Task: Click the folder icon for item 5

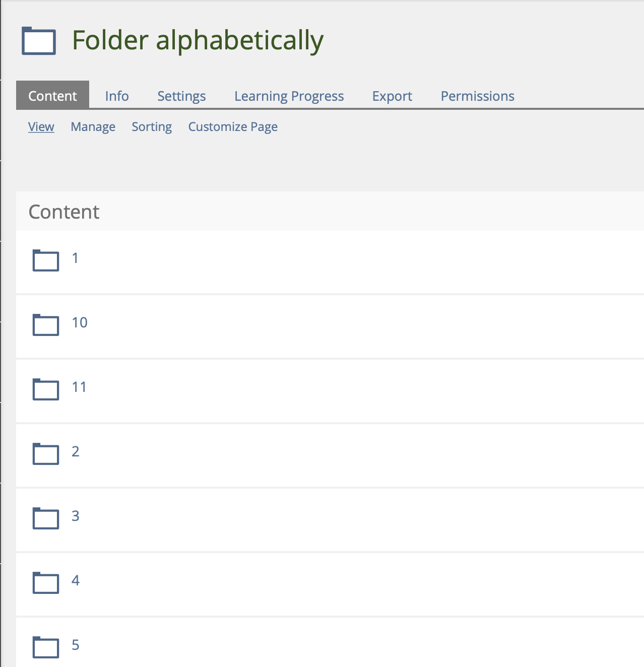Action: [46, 647]
